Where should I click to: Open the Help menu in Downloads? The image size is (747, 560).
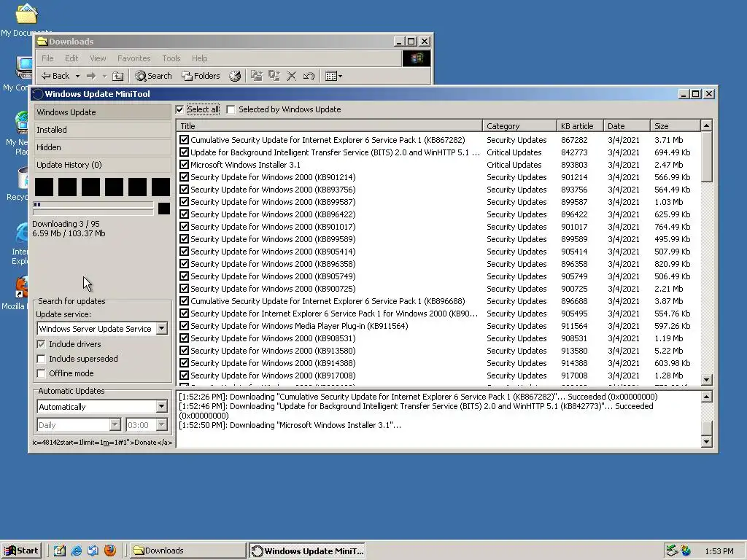(x=200, y=58)
